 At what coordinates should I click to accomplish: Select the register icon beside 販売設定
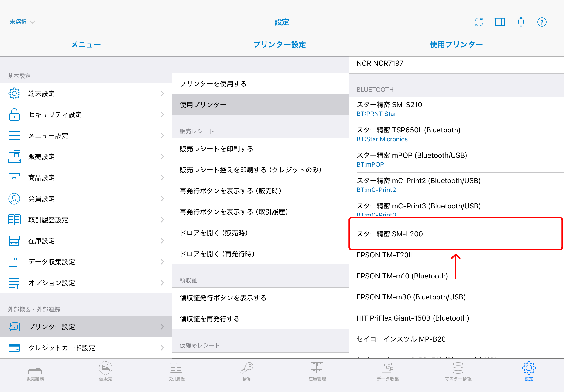14,157
